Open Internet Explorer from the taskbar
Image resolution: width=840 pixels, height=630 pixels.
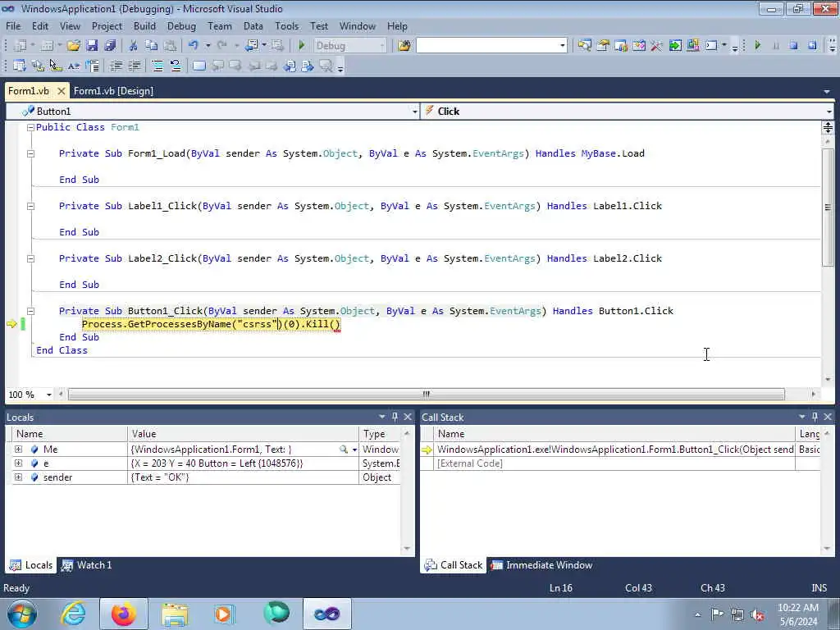point(73,614)
